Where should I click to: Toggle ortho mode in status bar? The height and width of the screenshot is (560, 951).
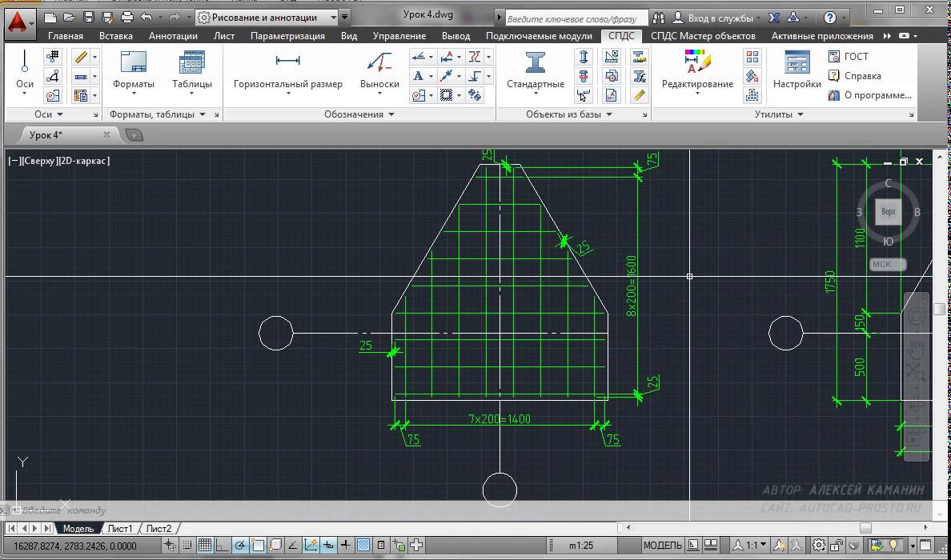[x=223, y=546]
